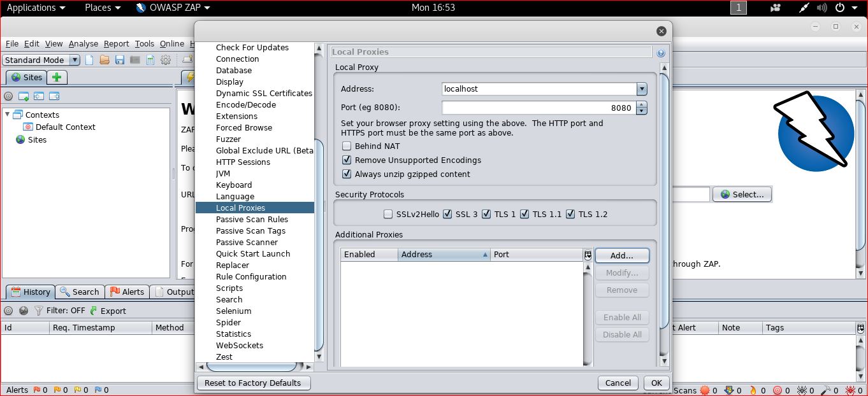Collapse the Contexts tree node
This screenshot has height=396, width=868.
click(x=8, y=115)
